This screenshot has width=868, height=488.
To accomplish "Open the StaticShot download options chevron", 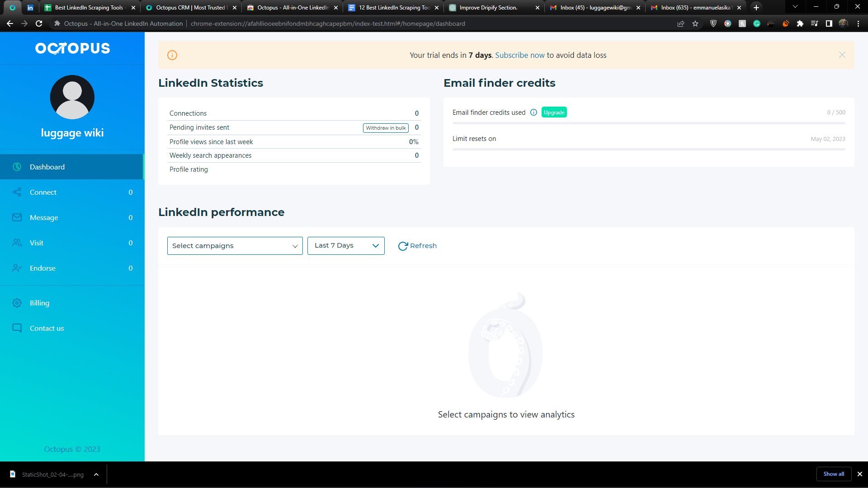I will click(96, 474).
